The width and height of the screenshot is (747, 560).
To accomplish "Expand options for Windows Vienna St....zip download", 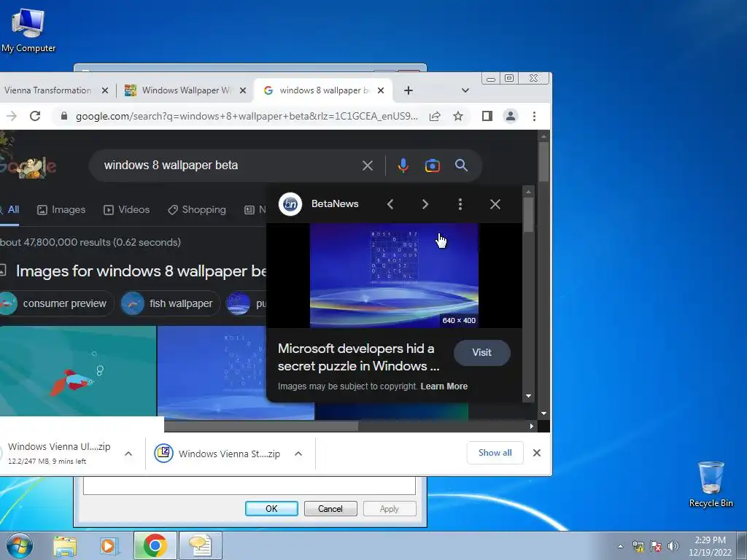I will point(298,454).
